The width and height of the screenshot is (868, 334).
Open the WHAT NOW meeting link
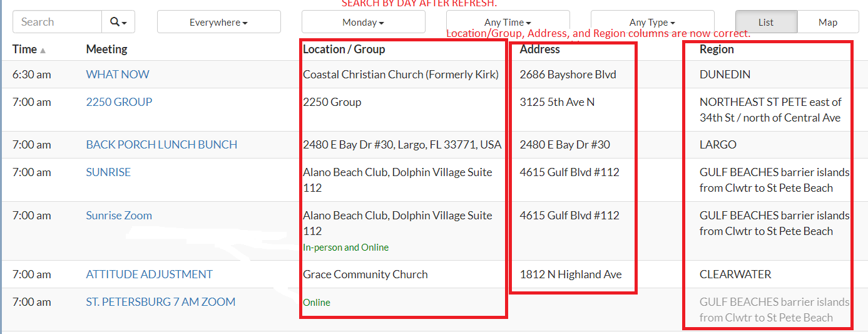click(x=118, y=75)
